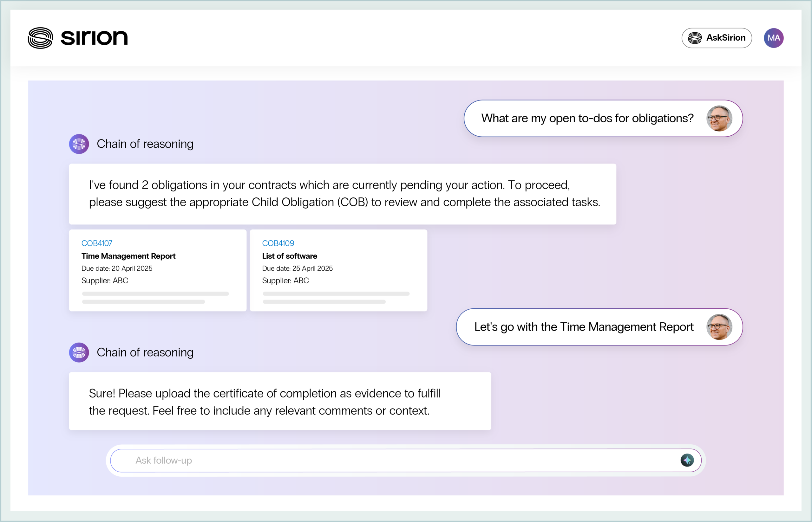Click the Sirion logo in the header

(77, 38)
